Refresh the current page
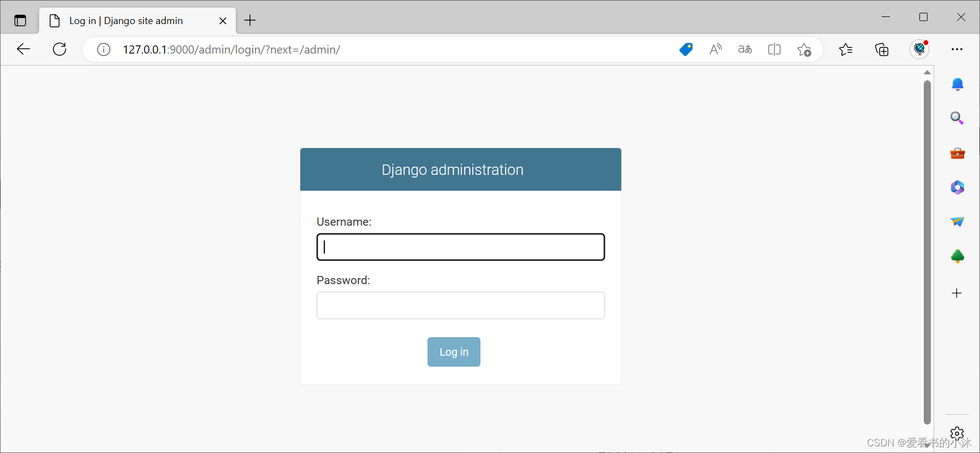 (x=60, y=49)
